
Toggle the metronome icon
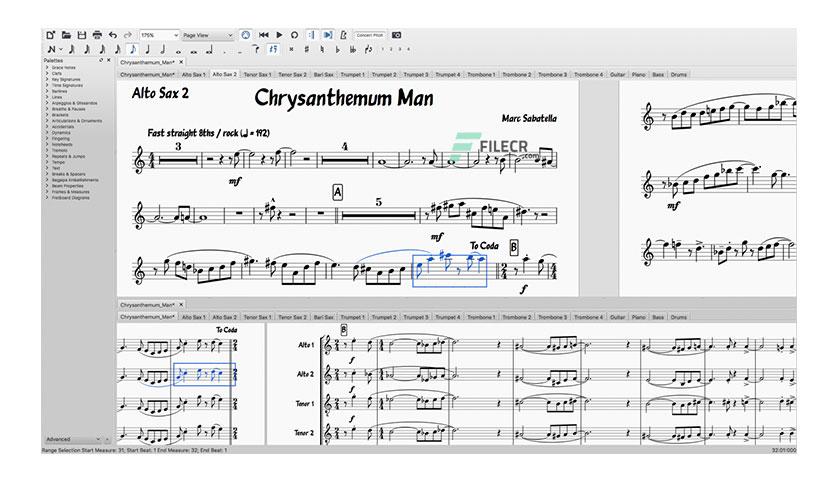(x=343, y=35)
